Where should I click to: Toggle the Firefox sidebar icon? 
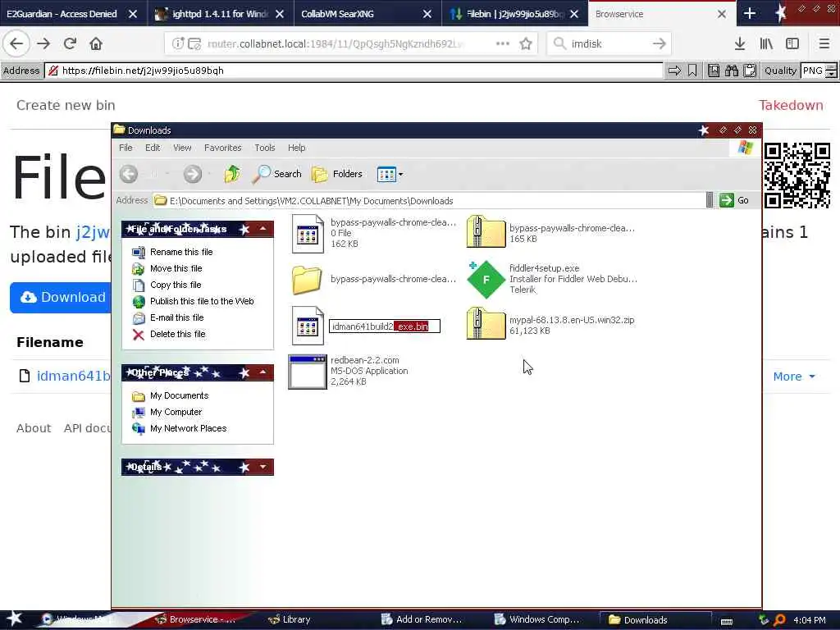[792, 43]
